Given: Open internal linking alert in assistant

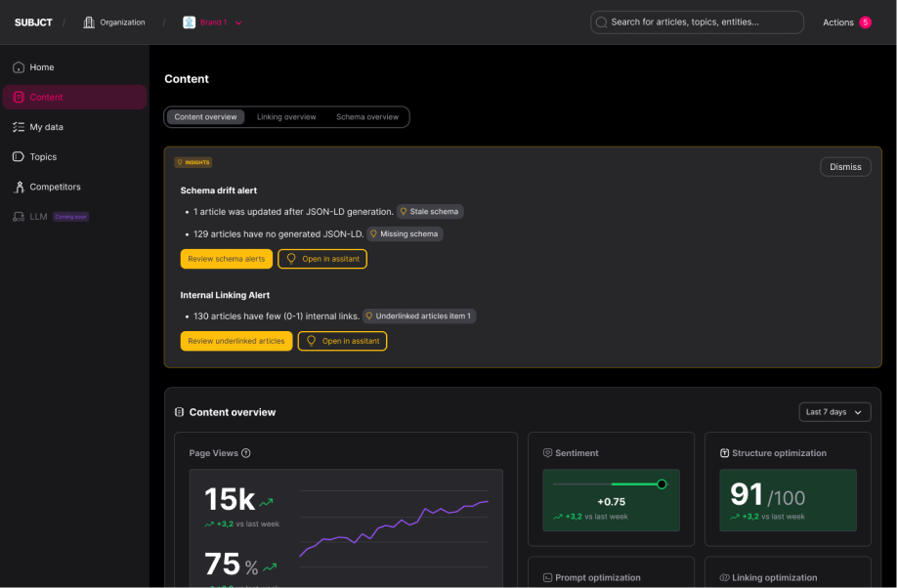Looking at the screenshot, I should (342, 341).
